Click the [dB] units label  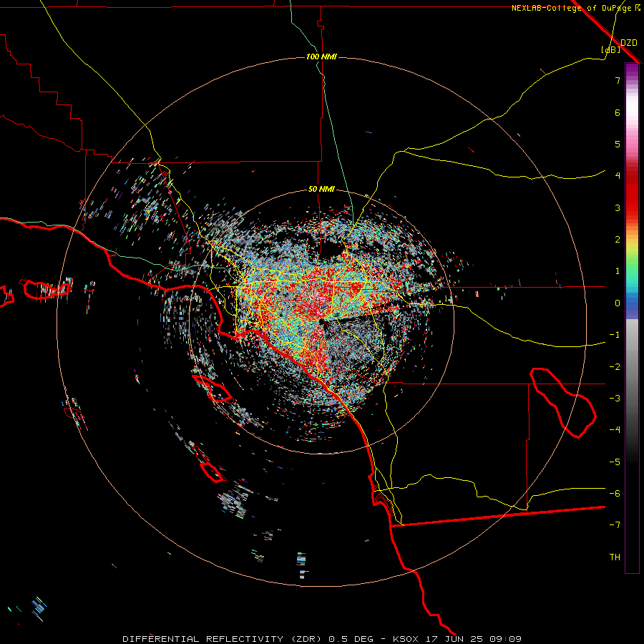click(611, 49)
